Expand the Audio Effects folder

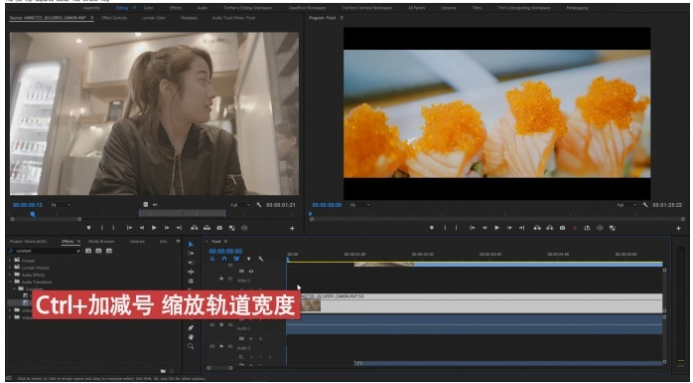(x=10, y=275)
